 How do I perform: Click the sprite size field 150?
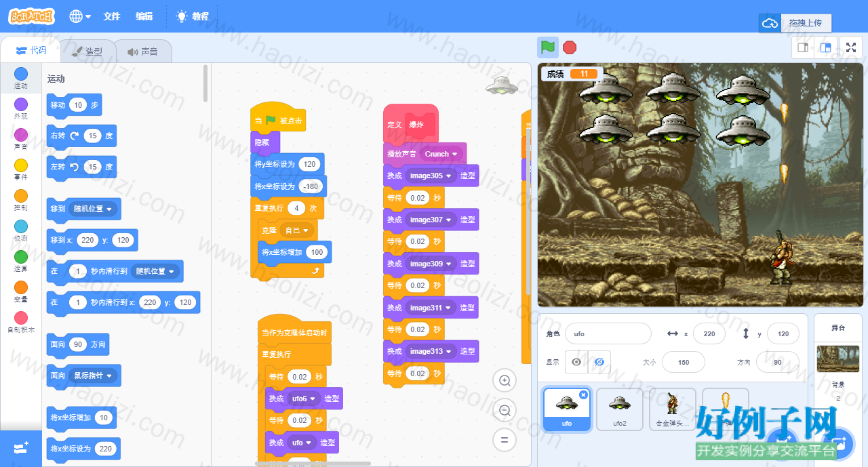pyautogui.click(x=684, y=362)
